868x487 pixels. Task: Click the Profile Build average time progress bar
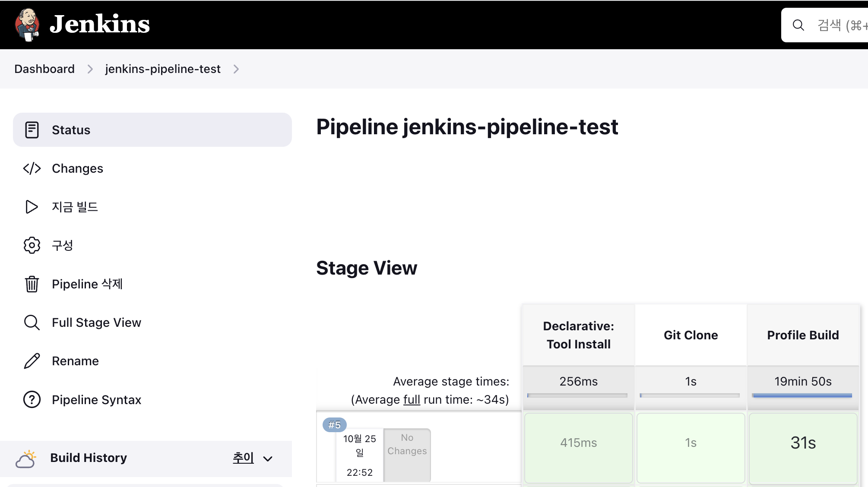click(x=802, y=395)
